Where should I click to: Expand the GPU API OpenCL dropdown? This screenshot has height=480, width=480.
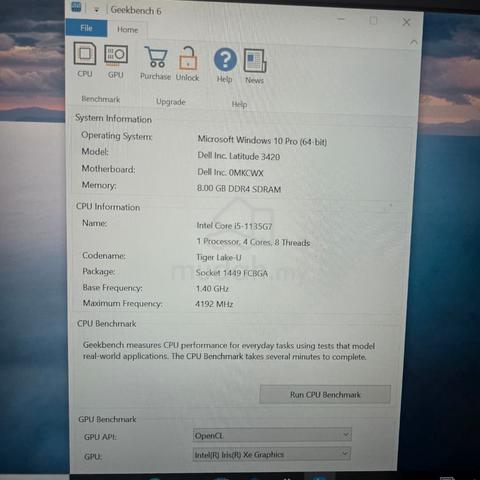pyautogui.click(x=272, y=435)
